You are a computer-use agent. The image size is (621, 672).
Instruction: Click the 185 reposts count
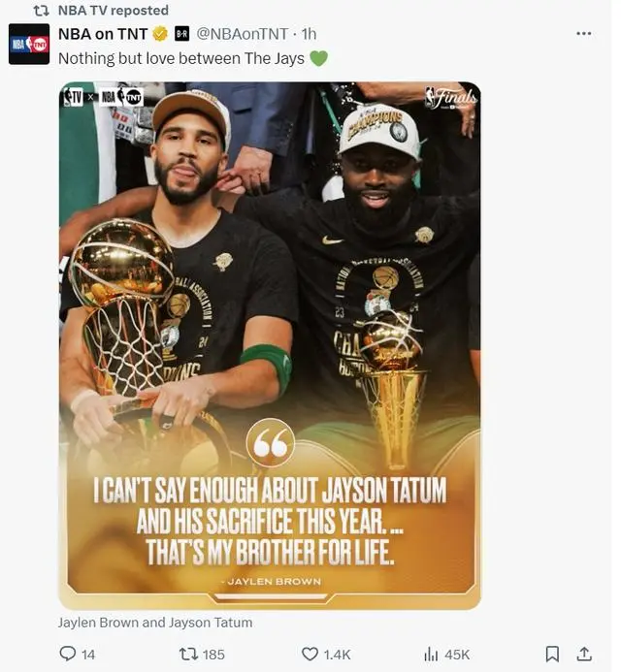pyautogui.click(x=213, y=655)
